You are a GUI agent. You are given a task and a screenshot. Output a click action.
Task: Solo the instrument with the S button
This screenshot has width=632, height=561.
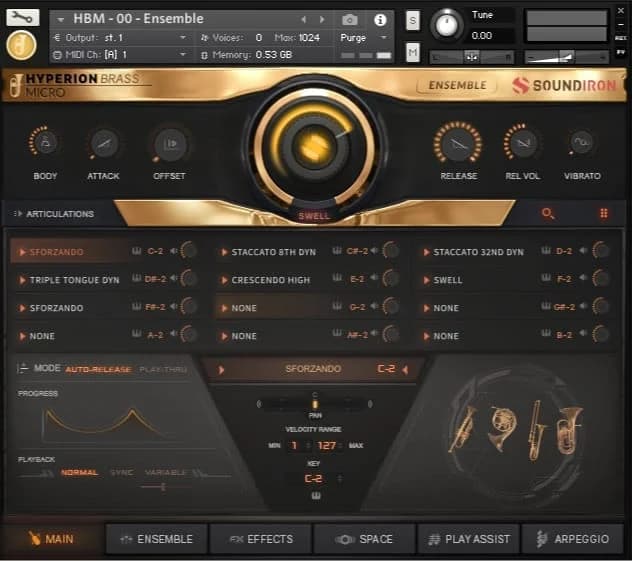413,21
